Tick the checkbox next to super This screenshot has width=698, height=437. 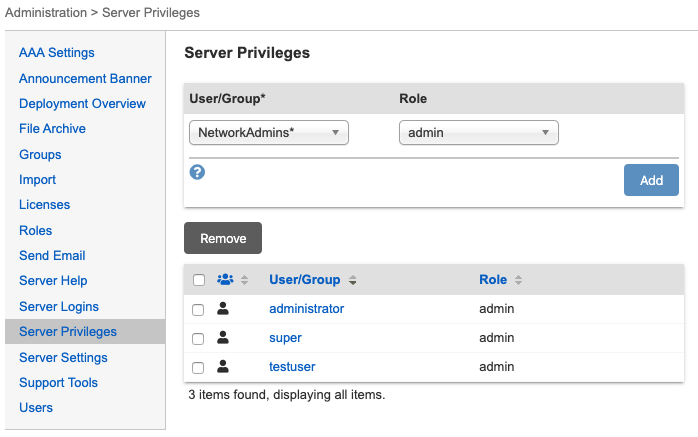pos(198,339)
